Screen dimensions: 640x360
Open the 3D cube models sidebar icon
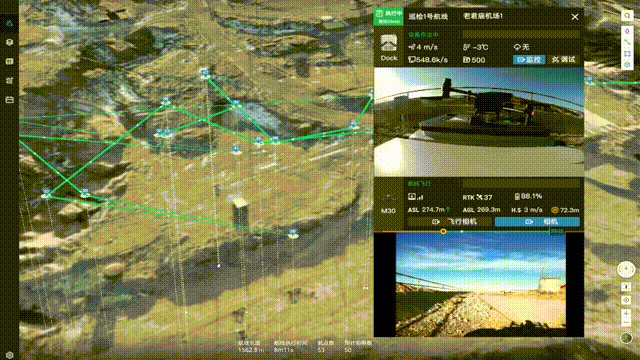(9, 42)
